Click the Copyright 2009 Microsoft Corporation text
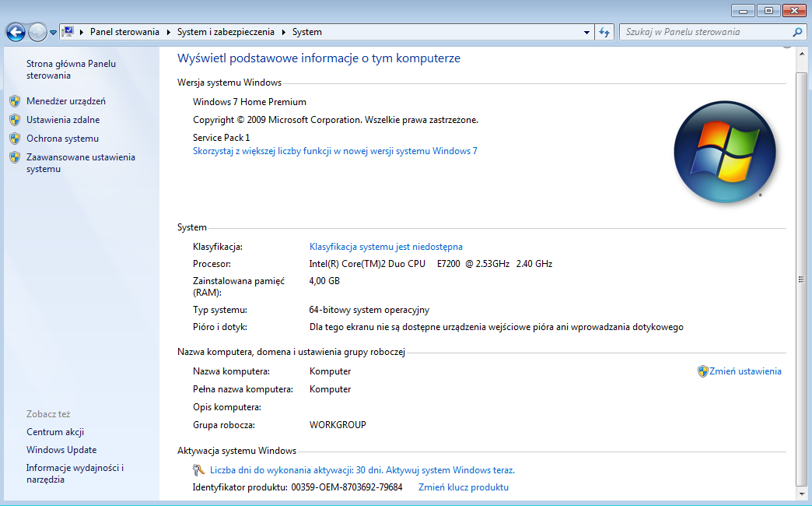Image resolution: width=812 pixels, height=506 pixels. pos(335,120)
